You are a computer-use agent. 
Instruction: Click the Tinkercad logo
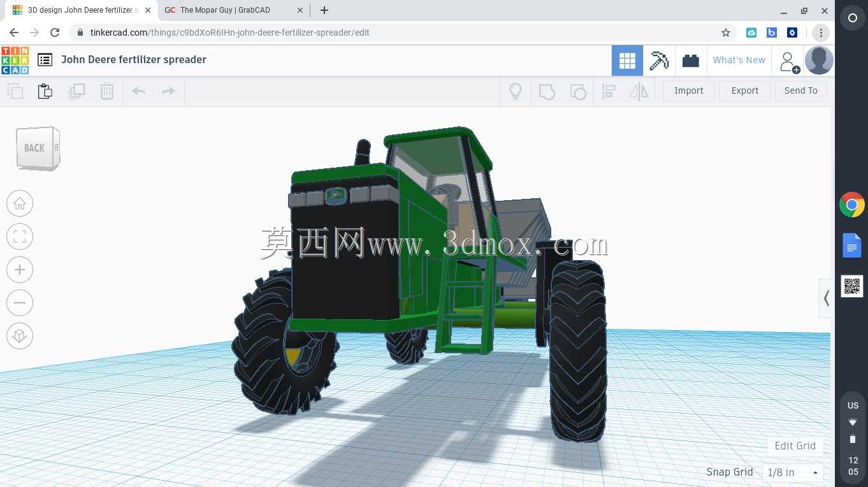coord(15,60)
